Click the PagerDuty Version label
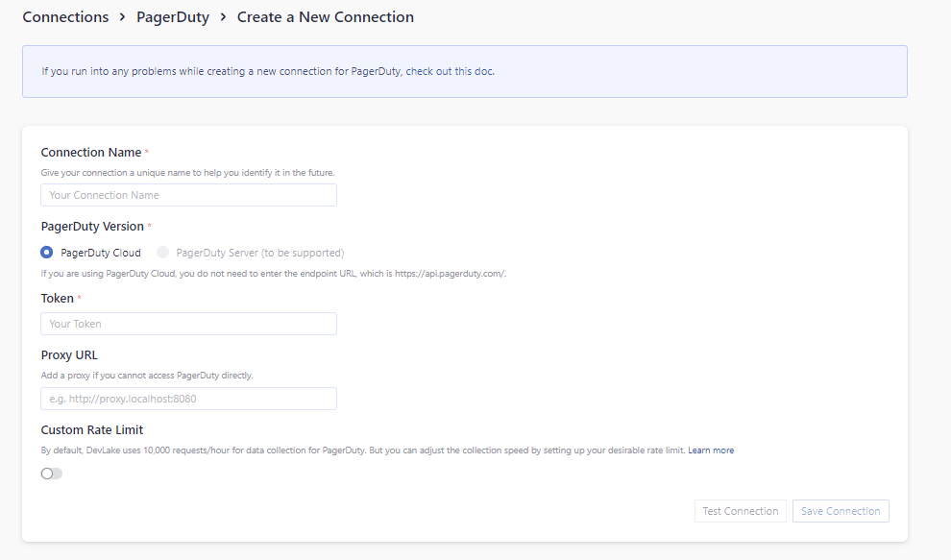The height and width of the screenshot is (560, 951). coord(95,226)
